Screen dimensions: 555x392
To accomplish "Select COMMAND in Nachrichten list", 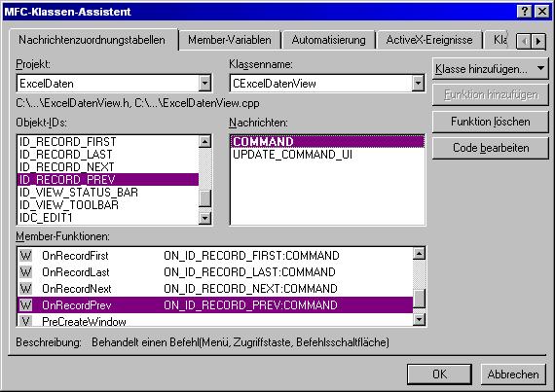I will click(327, 142).
